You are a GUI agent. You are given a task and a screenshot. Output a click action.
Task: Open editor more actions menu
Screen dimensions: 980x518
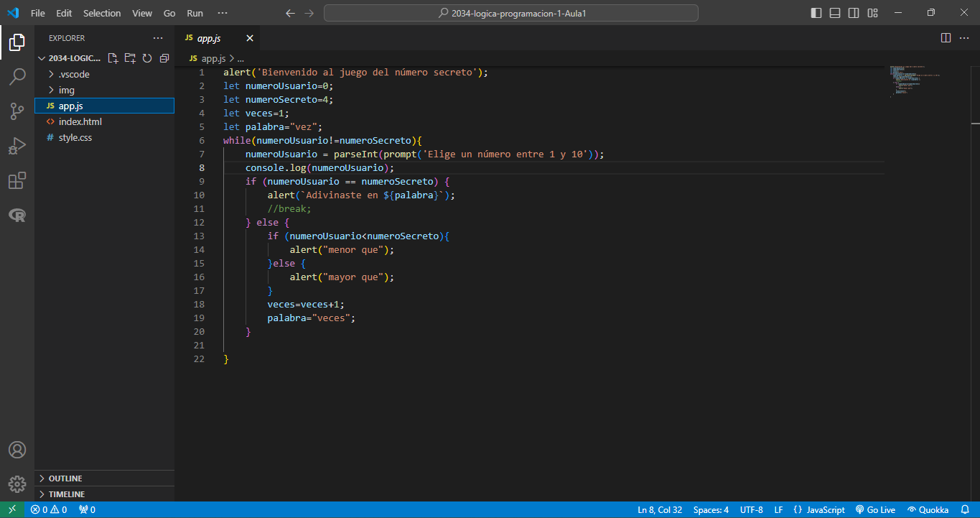click(x=963, y=37)
